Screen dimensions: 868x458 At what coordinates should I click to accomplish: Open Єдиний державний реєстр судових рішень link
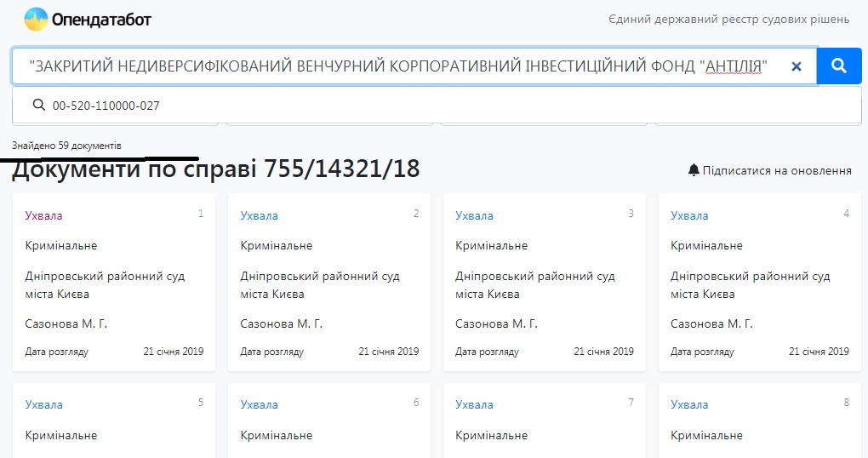[729, 19]
